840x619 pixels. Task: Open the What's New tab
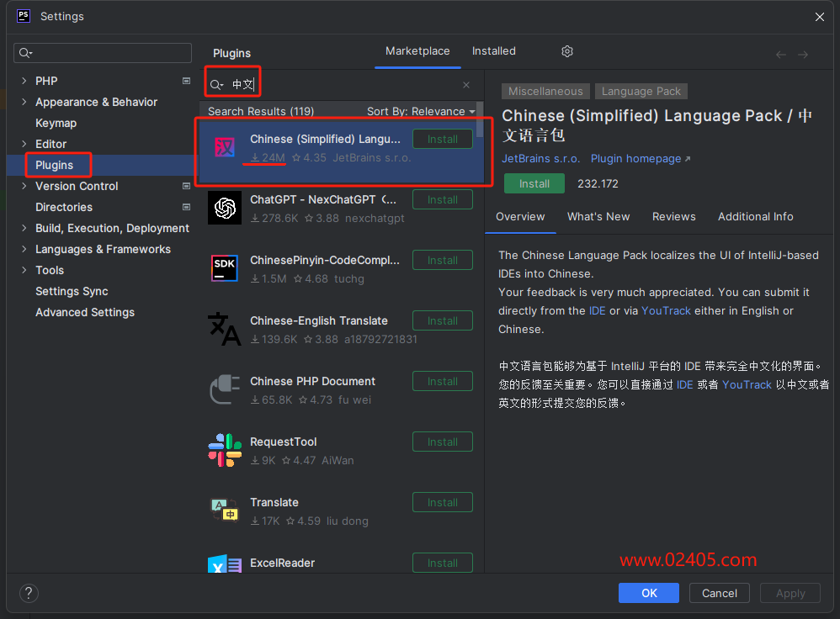pyautogui.click(x=598, y=216)
